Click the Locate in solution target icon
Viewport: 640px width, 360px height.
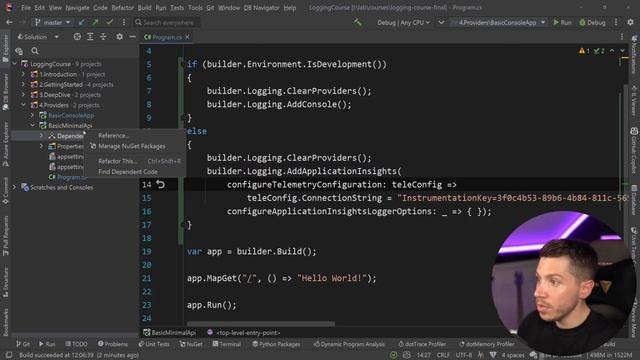tap(77, 37)
